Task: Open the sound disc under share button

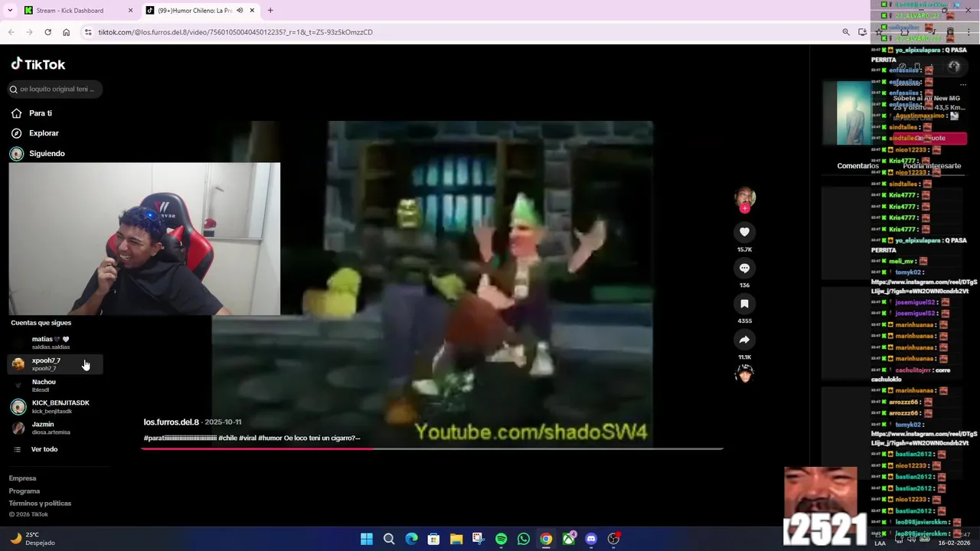Action: (744, 373)
